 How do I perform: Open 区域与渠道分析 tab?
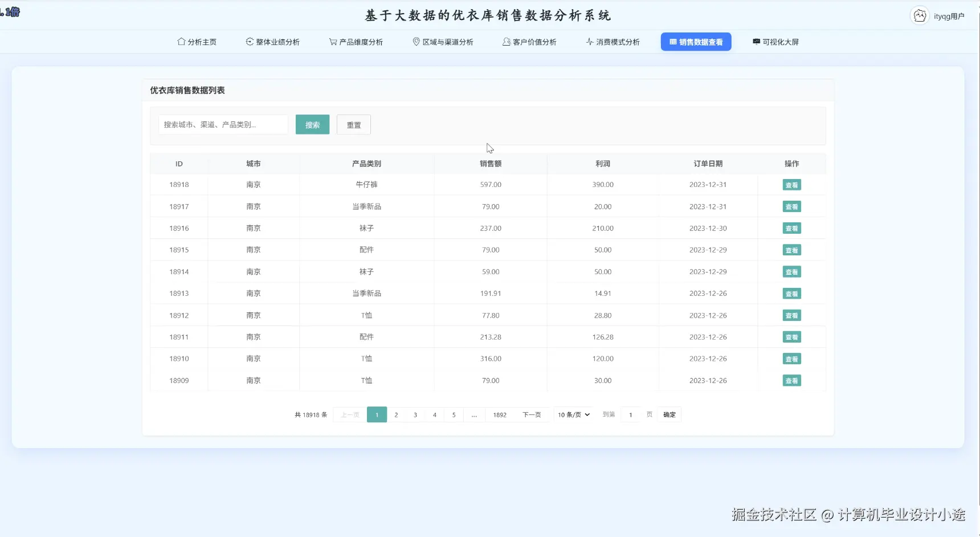443,42
